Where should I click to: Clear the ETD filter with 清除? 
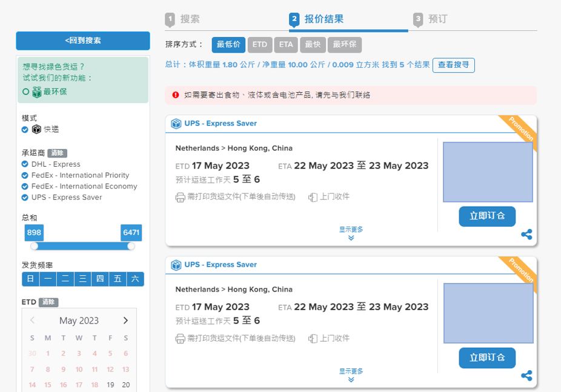click(x=48, y=302)
